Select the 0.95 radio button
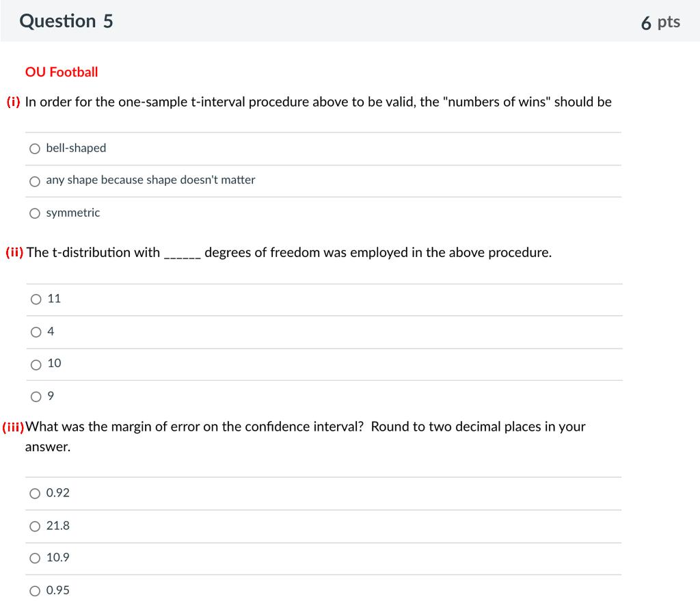The image size is (700, 614). (35, 591)
